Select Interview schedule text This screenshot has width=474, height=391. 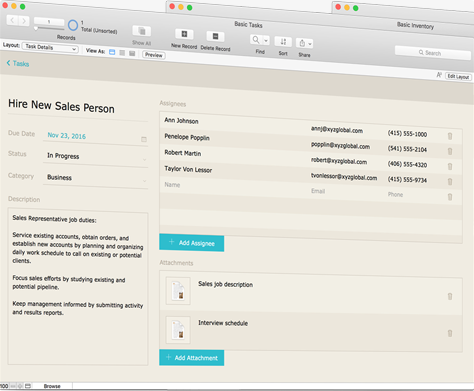pyautogui.click(x=223, y=323)
